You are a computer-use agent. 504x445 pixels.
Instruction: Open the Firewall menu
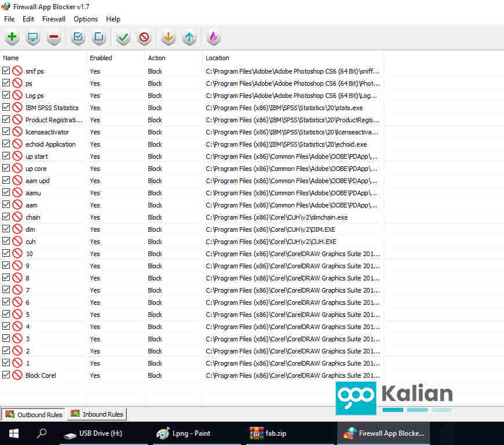[54, 19]
